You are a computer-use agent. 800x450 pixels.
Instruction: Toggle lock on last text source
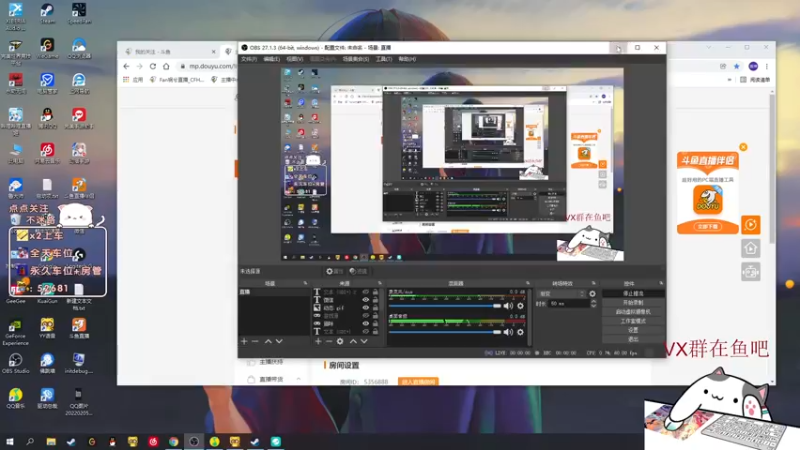click(x=376, y=331)
